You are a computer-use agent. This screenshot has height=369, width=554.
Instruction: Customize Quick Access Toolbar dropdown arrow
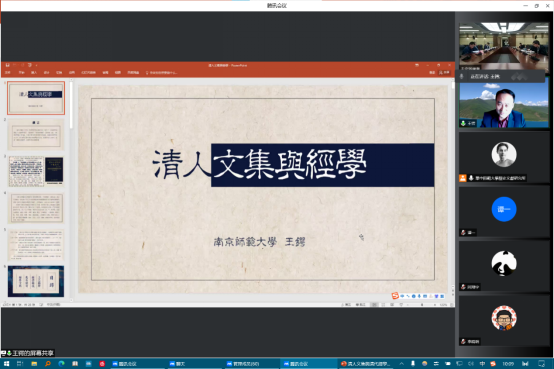tap(36, 65)
